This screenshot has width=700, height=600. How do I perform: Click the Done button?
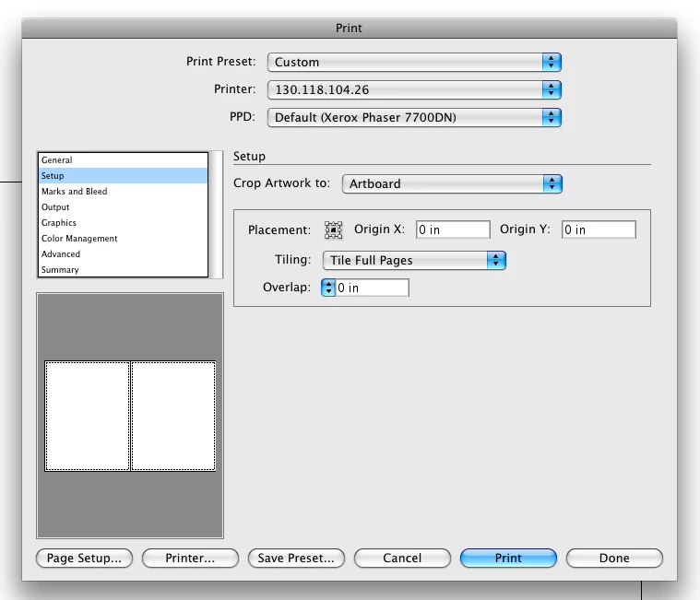614,559
